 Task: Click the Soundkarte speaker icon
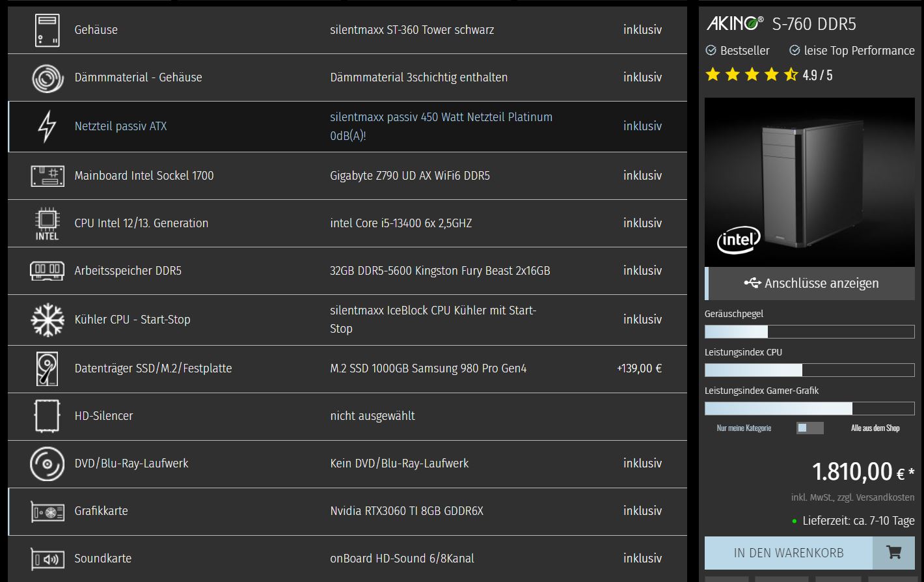[48, 559]
